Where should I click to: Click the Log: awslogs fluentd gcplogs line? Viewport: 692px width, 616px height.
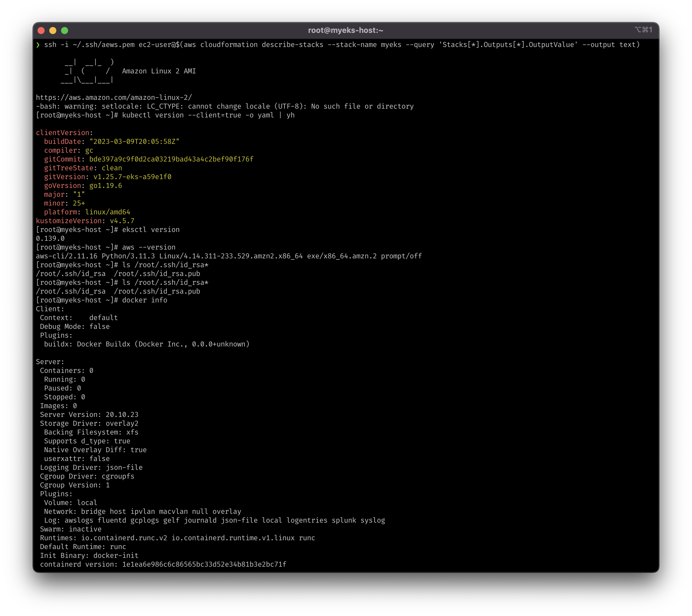(215, 520)
